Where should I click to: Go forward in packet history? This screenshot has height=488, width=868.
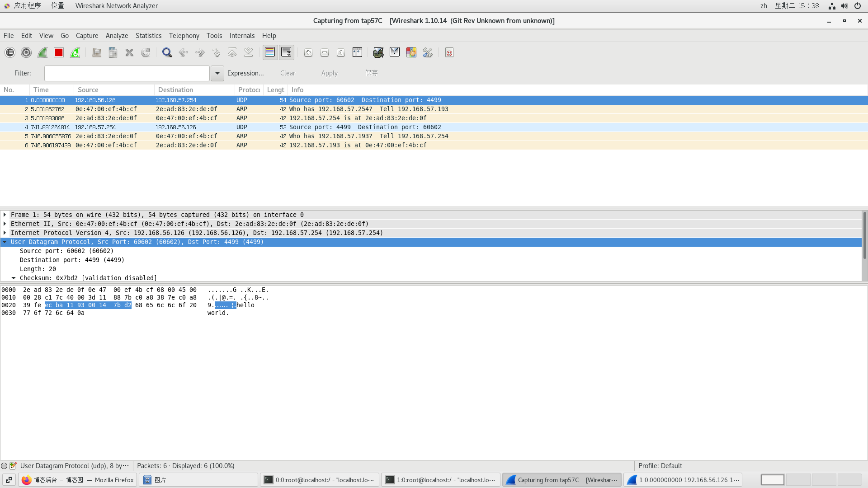point(200,52)
